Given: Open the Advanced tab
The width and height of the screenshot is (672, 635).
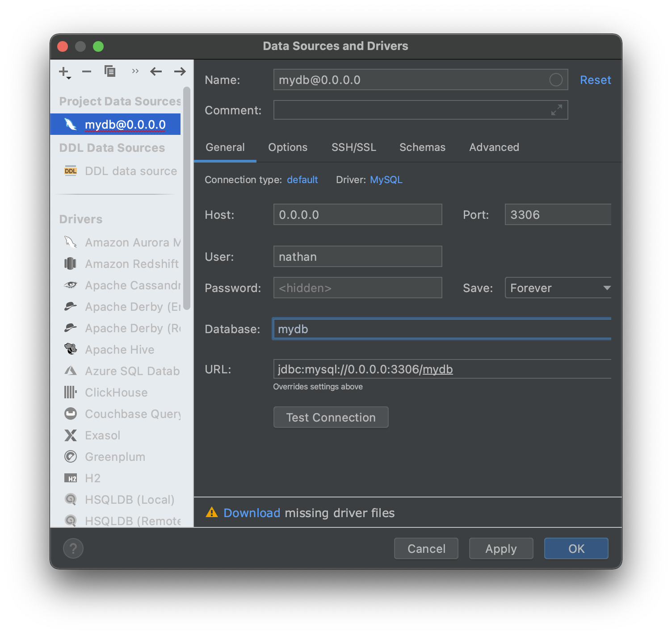Looking at the screenshot, I should (x=494, y=147).
